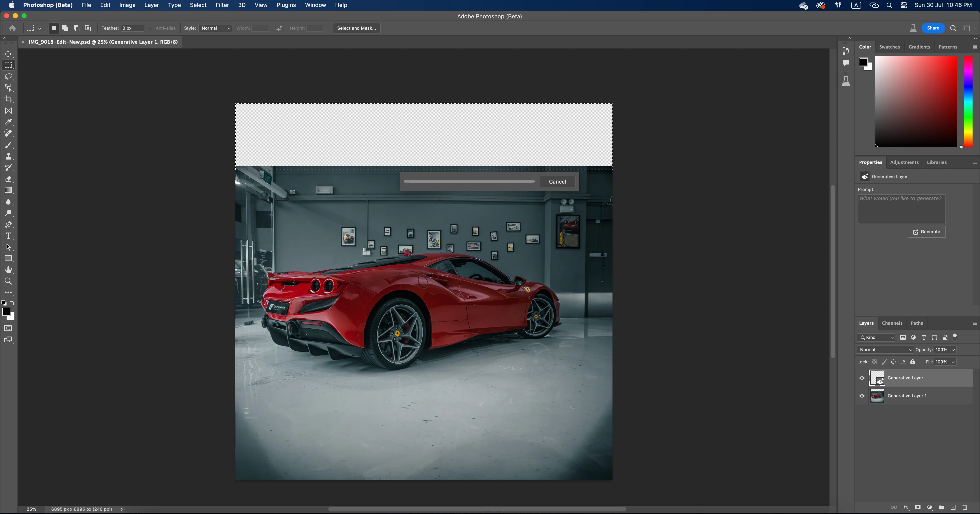Select the Horizontal Type tool
This screenshot has height=514, width=980.
(x=8, y=236)
